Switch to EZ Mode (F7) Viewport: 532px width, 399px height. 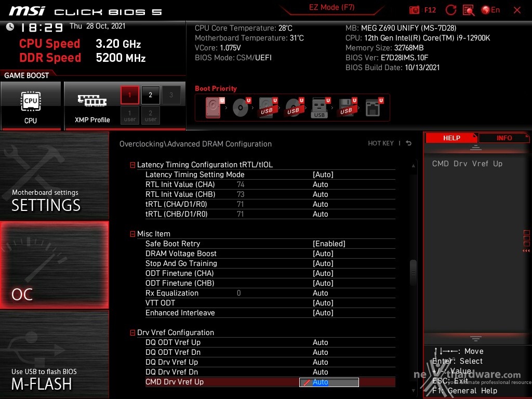pos(331,7)
